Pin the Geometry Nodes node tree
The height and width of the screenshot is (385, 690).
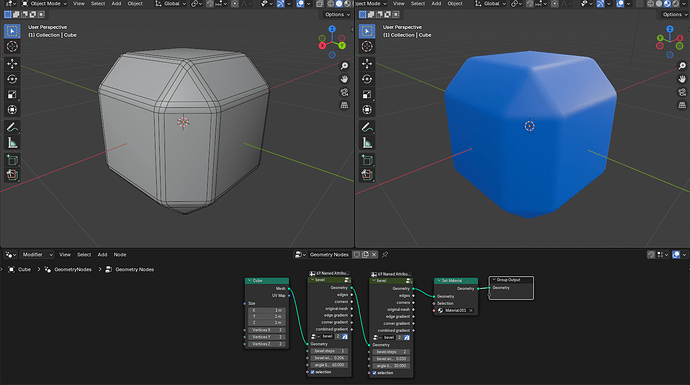[385, 255]
